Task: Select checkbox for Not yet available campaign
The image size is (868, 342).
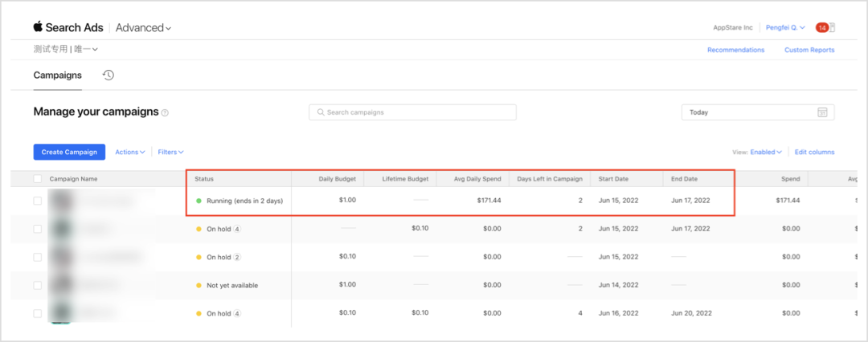Action: pyautogui.click(x=38, y=285)
